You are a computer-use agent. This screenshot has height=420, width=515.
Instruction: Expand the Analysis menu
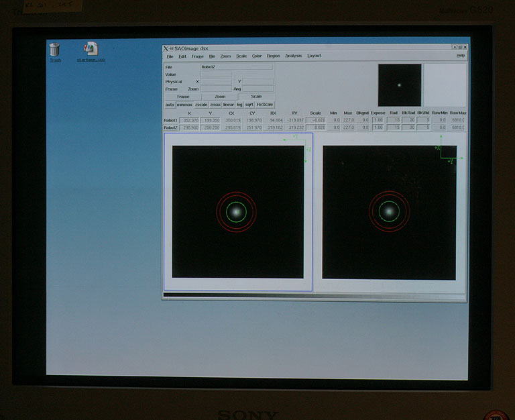[293, 56]
